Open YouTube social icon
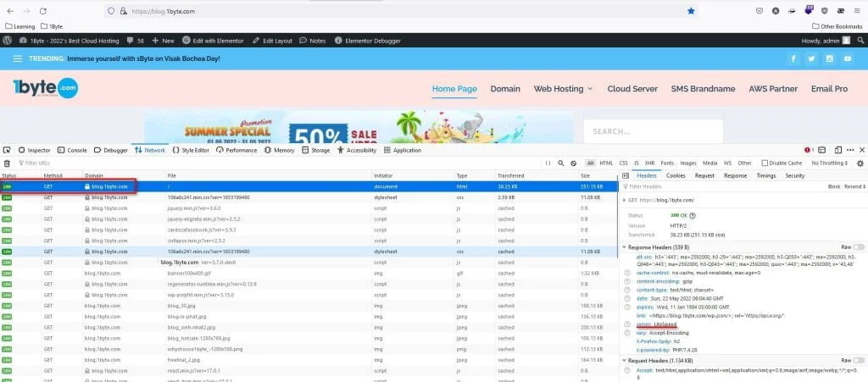The image size is (868, 382). (x=848, y=58)
